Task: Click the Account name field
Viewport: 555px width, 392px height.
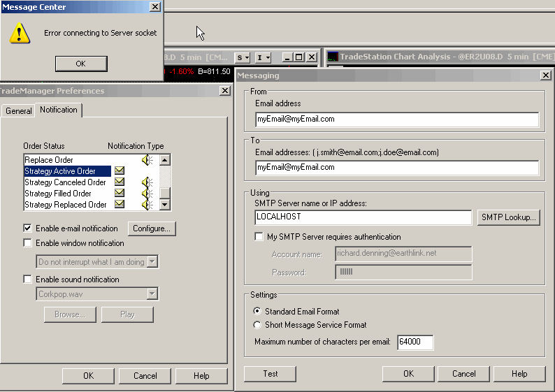Action: [x=403, y=254]
